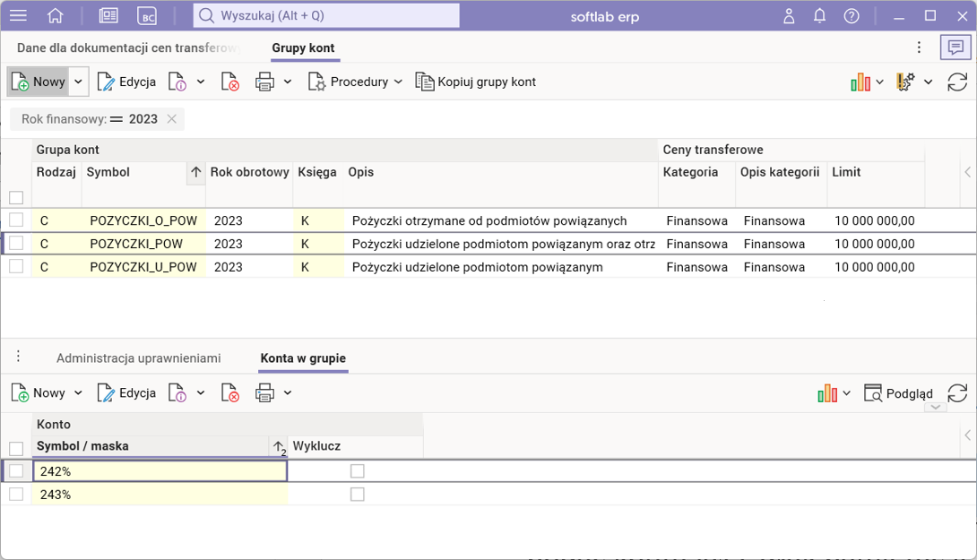
Task: Click the user profile icon
Action: (789, 16)
